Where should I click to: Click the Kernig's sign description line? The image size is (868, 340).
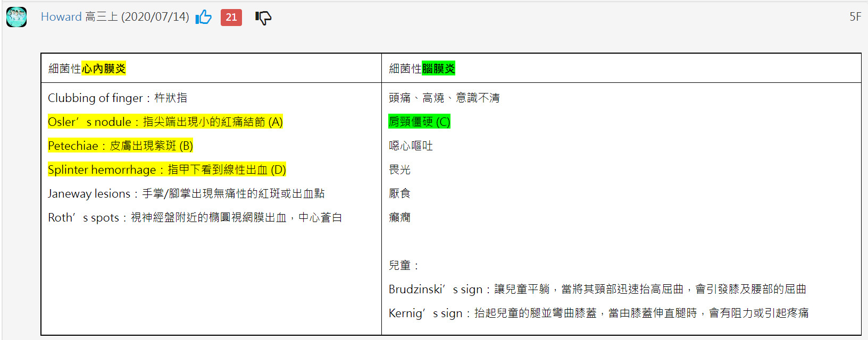[x=598, y=313]
